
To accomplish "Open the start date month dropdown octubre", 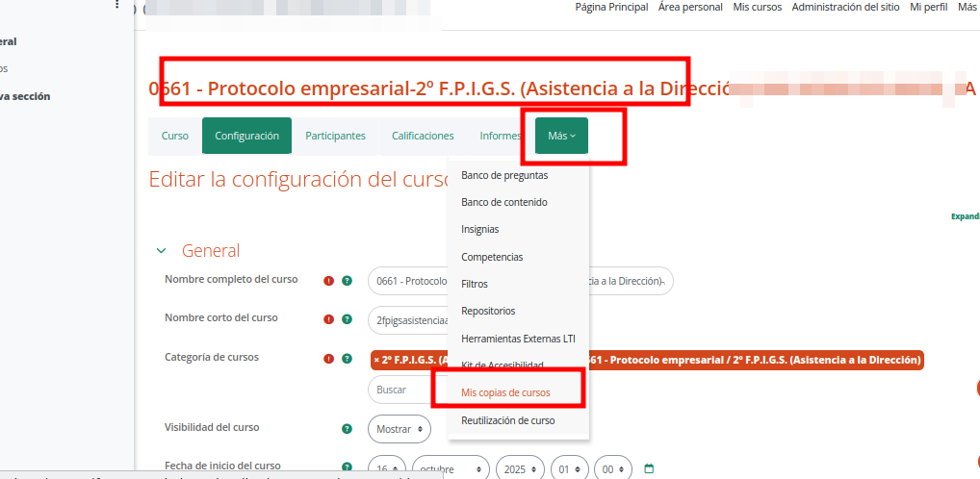I will point(451,468).
